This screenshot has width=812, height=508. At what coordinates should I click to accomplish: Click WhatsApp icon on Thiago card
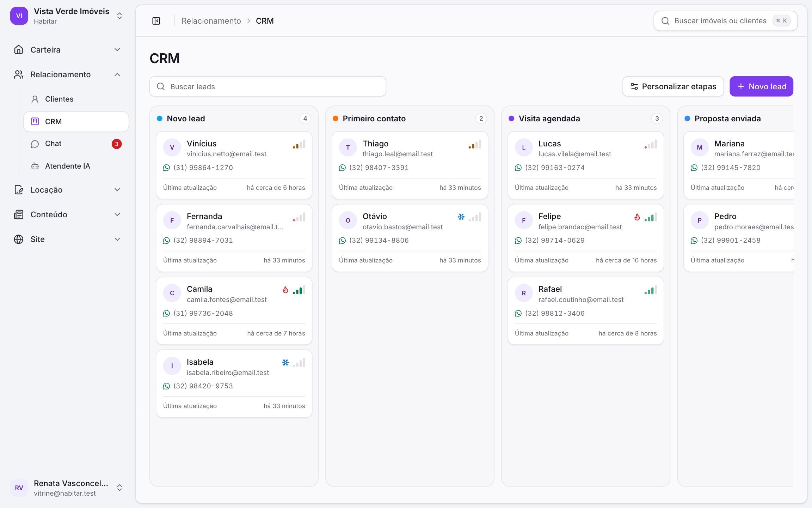(342, 168)
